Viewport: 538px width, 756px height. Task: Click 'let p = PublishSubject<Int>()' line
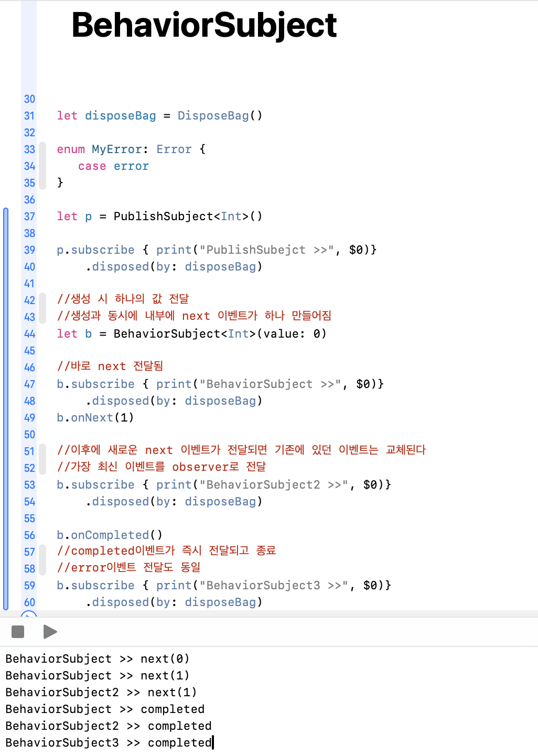click(x=159, y=217)
